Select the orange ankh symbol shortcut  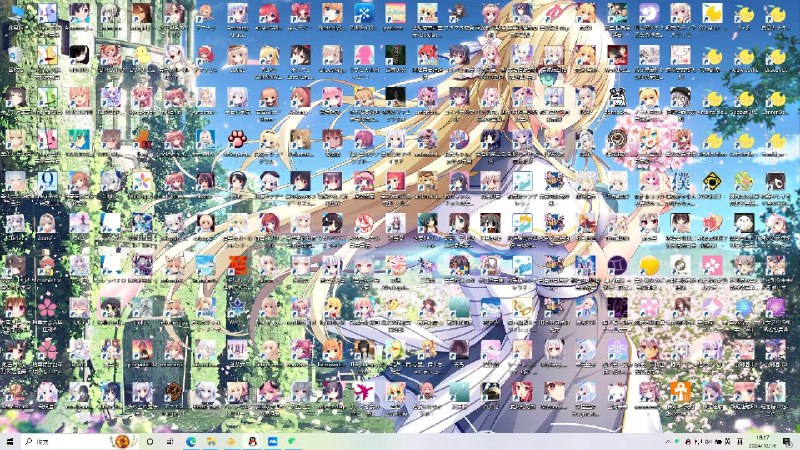pos(680,392)
